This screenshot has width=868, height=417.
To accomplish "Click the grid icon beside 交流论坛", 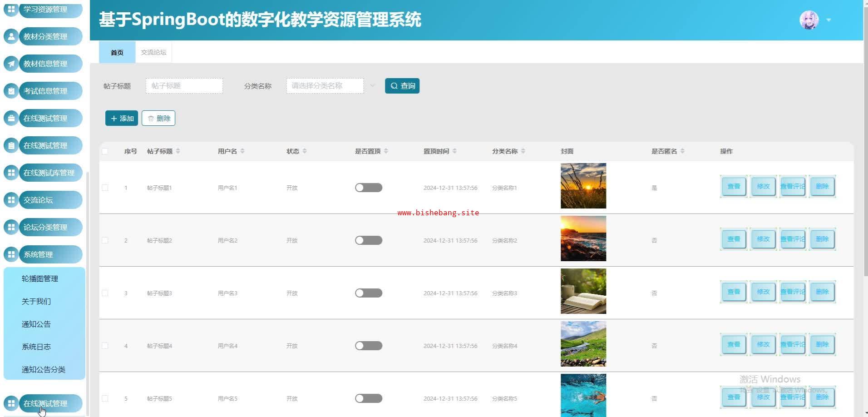I will point(11,200).
